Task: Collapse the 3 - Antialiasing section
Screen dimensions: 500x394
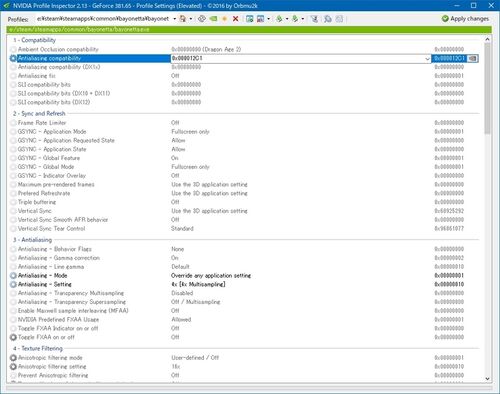Action: point(32,240)
